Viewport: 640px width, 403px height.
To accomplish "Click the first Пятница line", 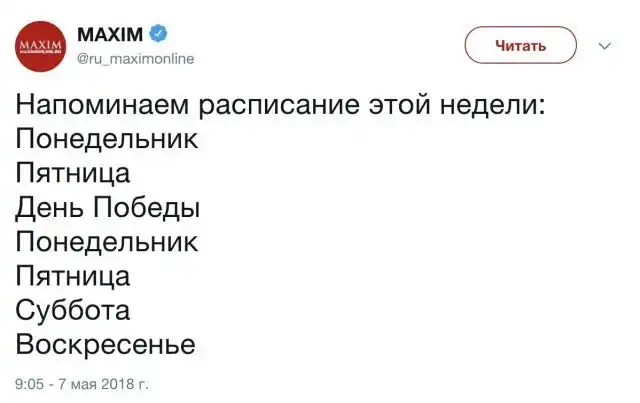I will [73, 173].
